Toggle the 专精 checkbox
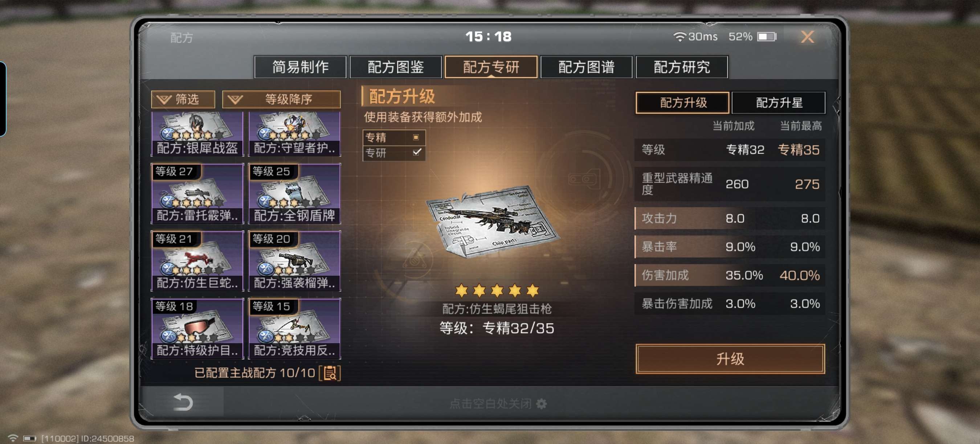Viewport: 980px width, 444px height. 416,137
